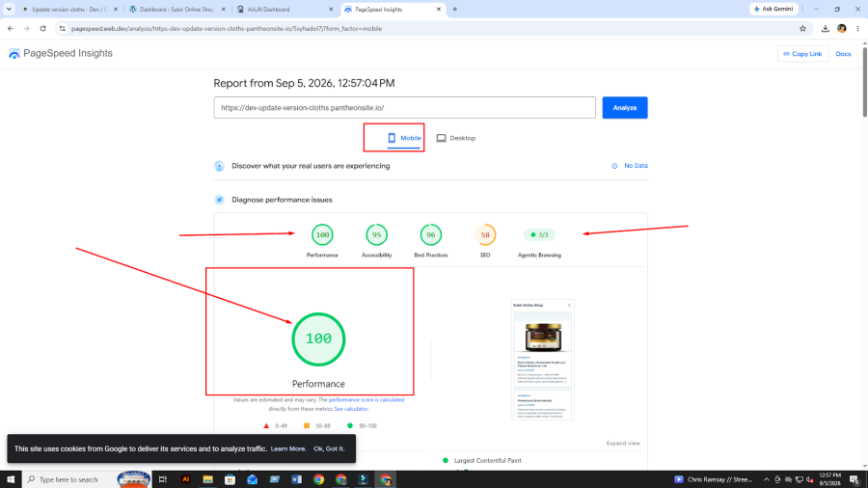Open the Docs link
This screenshot has width=868, height=488.
[843, 54]
